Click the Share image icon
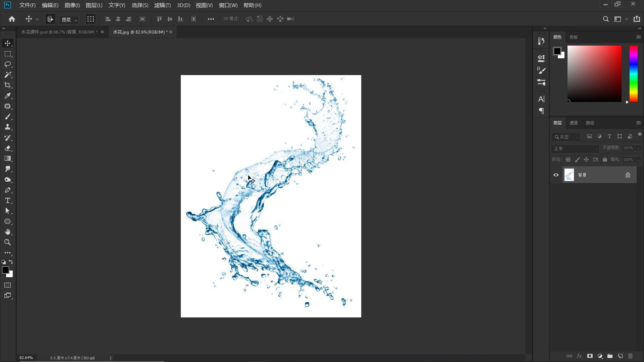This screenshot has width=644, height=362. (637, 19)
